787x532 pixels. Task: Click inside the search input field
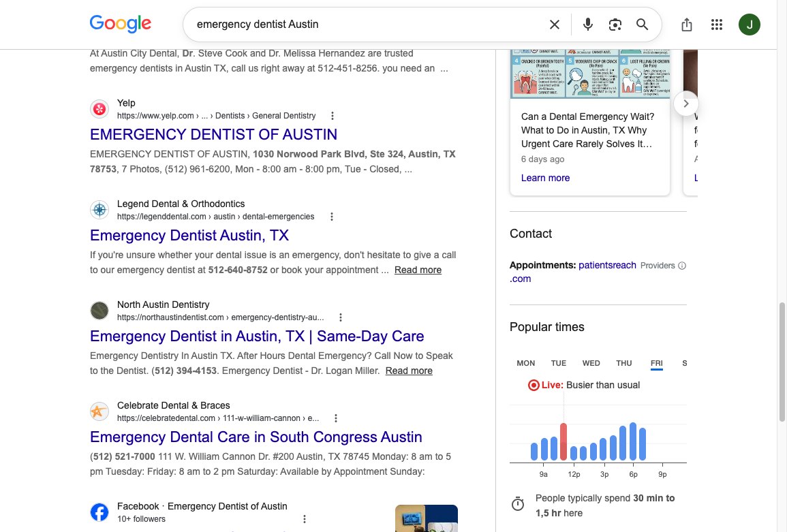pyautogui.click(x=369, y=25)
